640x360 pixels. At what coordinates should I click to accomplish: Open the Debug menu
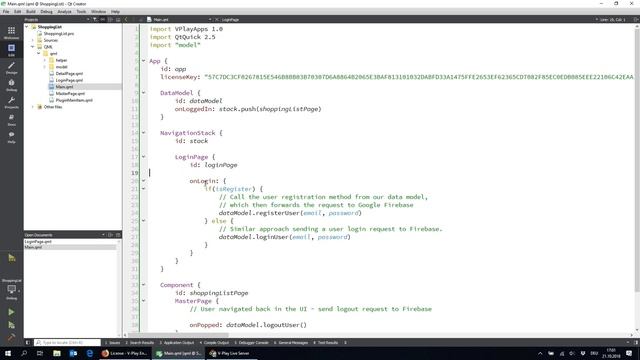coord(47,11)
